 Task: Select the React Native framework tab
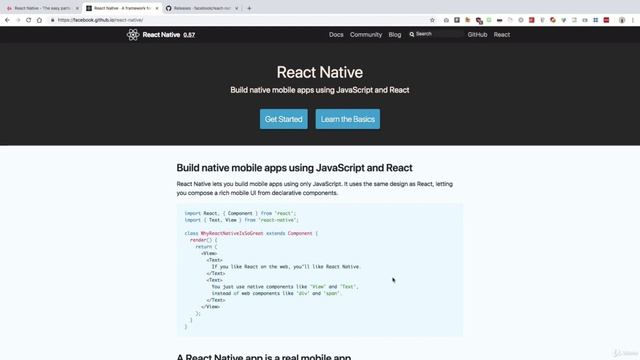[122, 8]
